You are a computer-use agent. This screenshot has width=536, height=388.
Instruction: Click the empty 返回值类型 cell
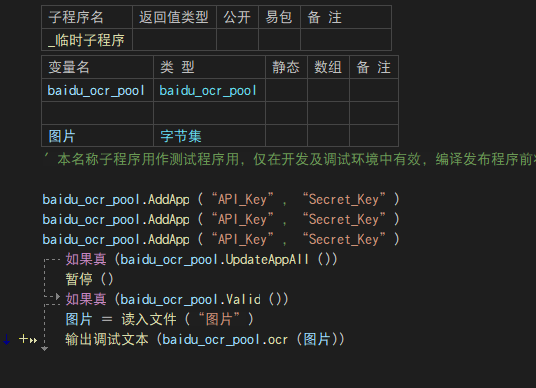tap(174, 40)
